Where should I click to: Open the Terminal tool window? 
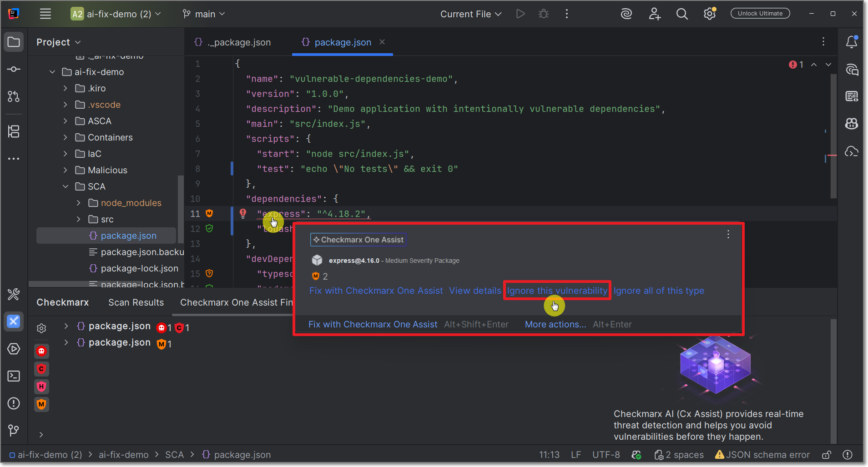(x=14, y=376)
